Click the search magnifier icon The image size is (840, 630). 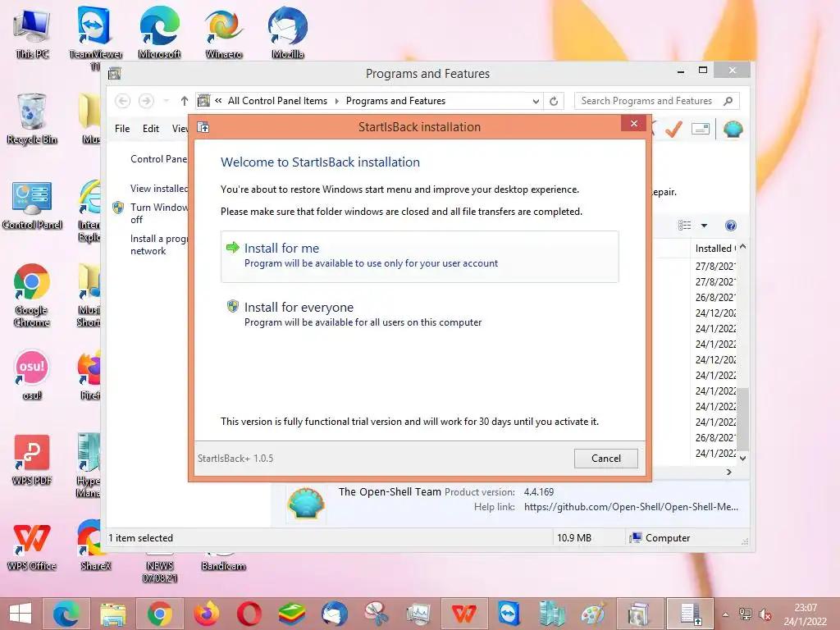click(728, 101)
